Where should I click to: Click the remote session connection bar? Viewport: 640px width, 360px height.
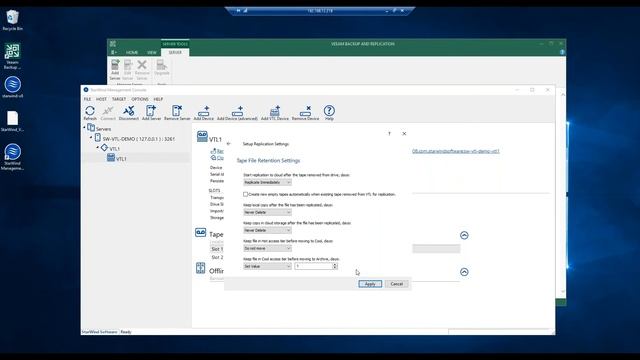point(320,11)
